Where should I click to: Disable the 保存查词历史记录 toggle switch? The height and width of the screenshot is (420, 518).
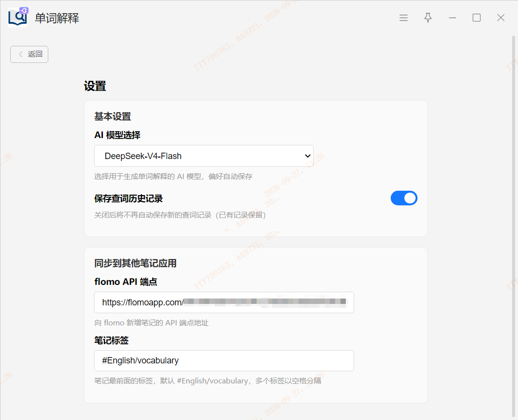pos(404,198)
